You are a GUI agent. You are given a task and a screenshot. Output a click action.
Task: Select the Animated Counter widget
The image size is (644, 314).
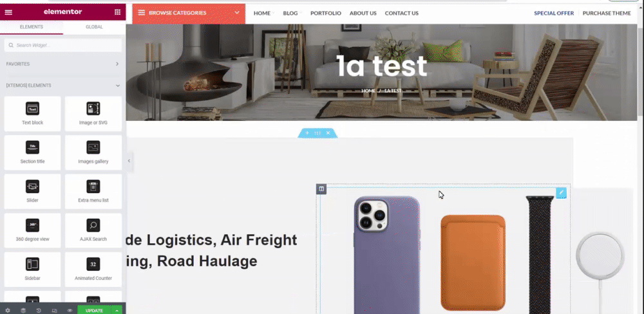pyautogui.click(x=93, y=269)
